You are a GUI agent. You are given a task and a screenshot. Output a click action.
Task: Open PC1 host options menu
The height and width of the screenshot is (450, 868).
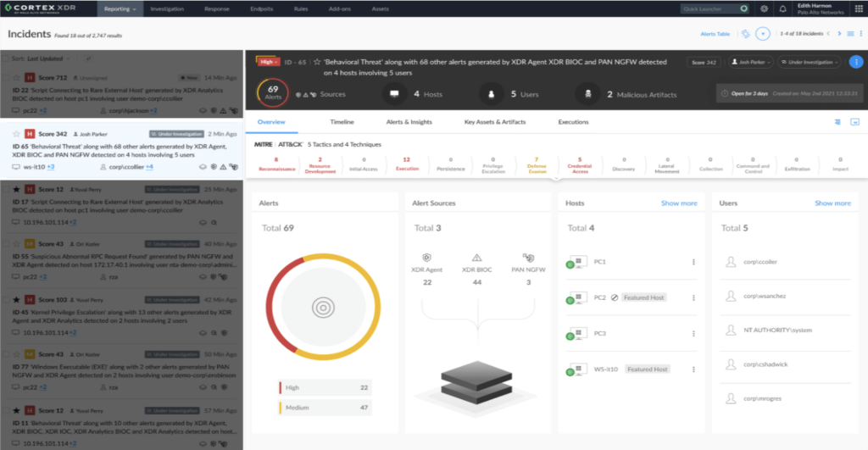[x=693, y=262]
